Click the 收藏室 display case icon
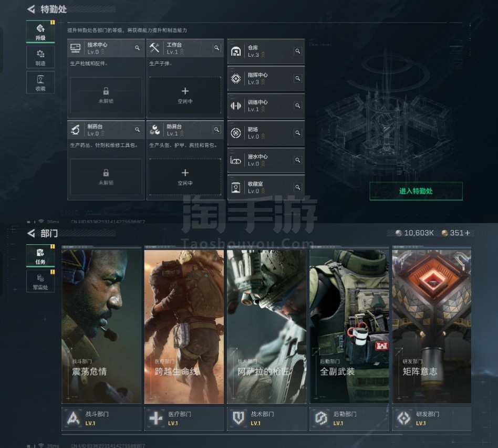This screenshot has height=448, width=498. 236,187
